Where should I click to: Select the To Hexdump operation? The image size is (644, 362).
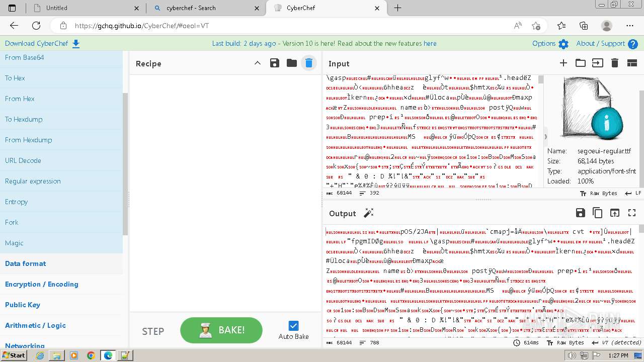(x=61, y=119)
